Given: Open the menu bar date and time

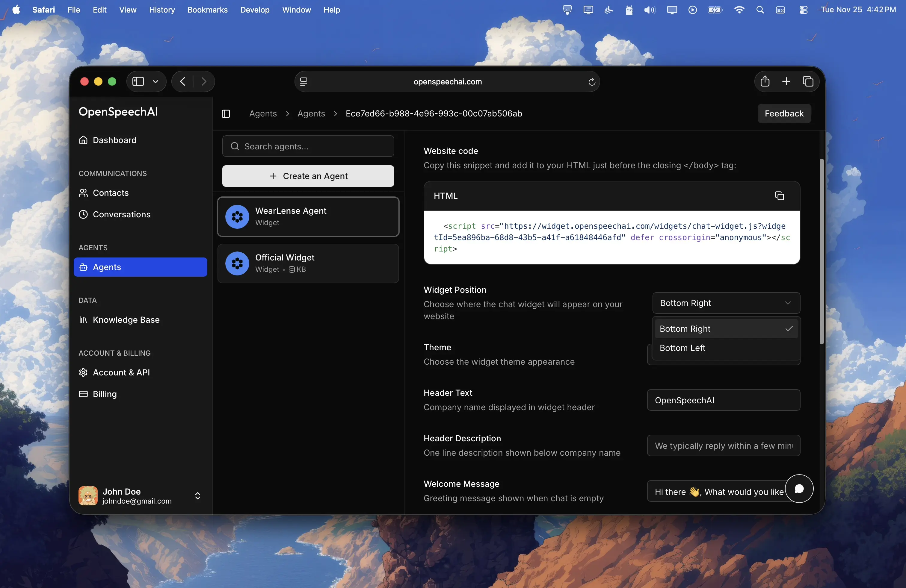Looking at the screenshot, I should [858, 10].
